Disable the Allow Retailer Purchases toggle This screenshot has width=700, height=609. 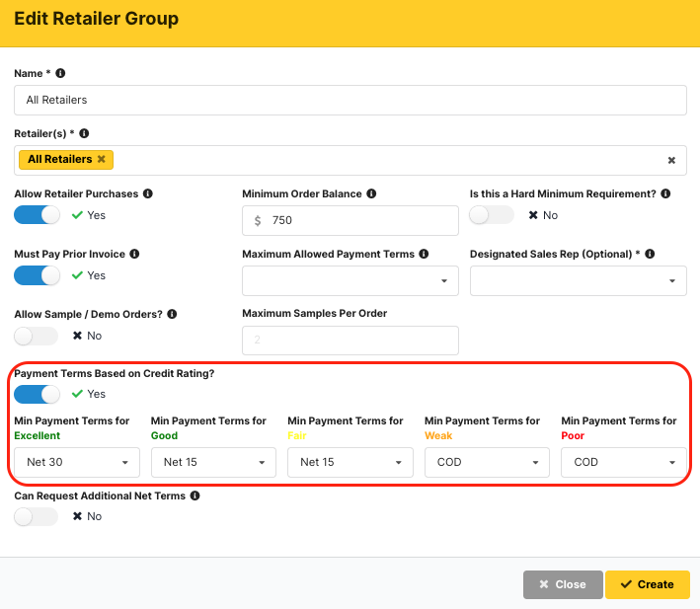click(38, 215)
